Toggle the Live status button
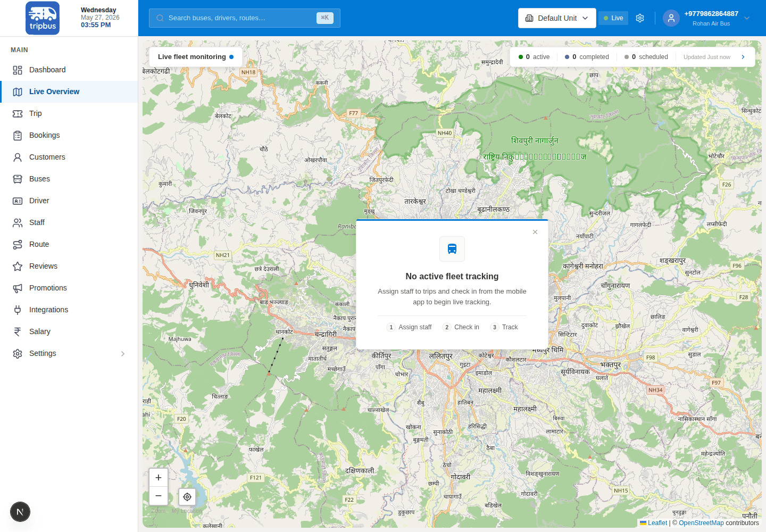766x532 pixels. 613,18
